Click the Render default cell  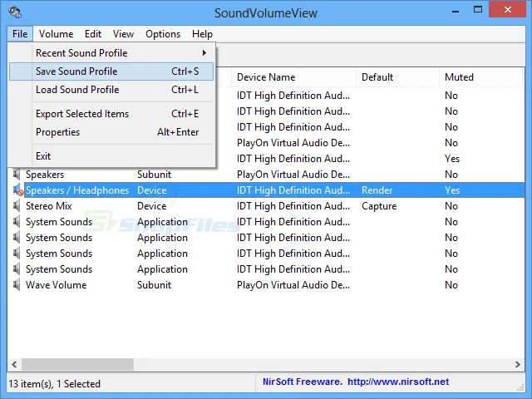pos(377,190)
